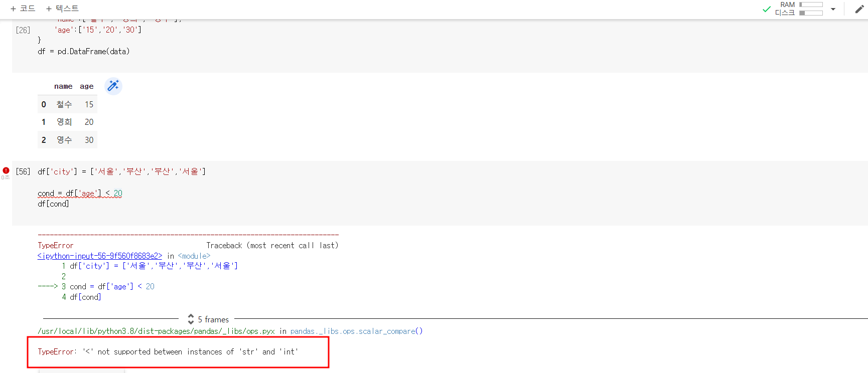The width and height of the screenshot is (868, 373).
Task: Expand the 5 frames traceback section
Action: coord(208,319)
